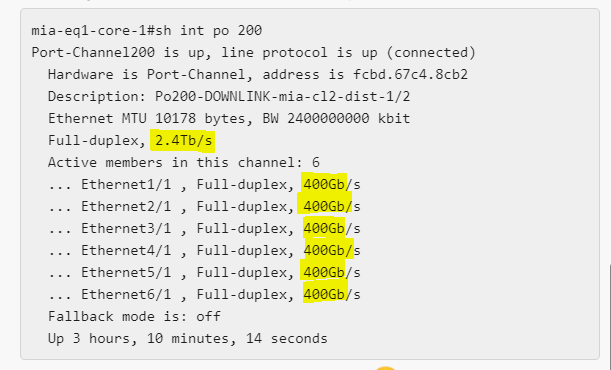The image size is (611, 370).
Task: Click the Po200-DOWNLINK-mia-cl2-dist-1/2 description text
Action: 283,96
